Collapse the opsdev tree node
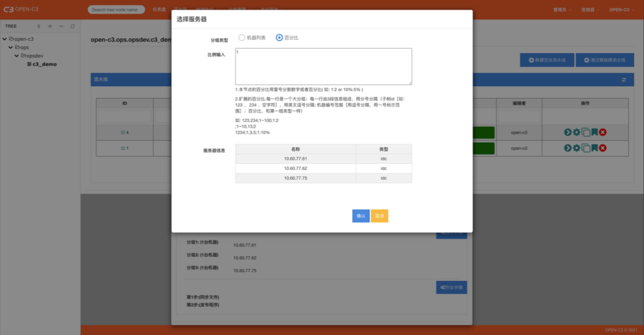The width and height of the screenshot is (644, 335). pyautogui.click(x=17, y=56)
